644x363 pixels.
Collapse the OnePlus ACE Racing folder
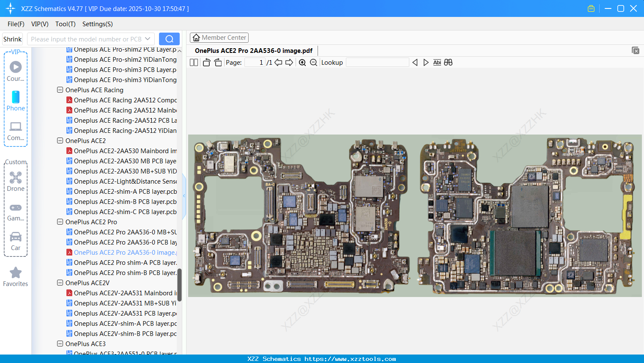(x=60, y=90)
